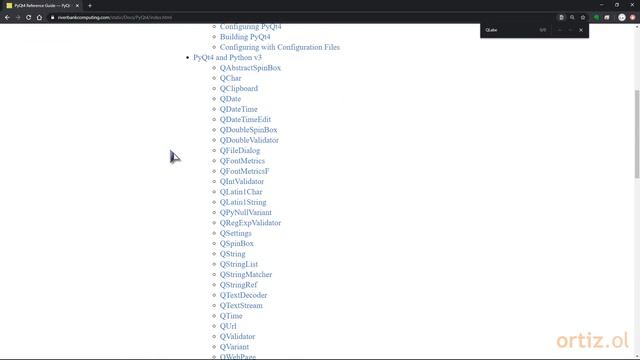The height and width of the screenshot is (360, 640).
Task: Click the browser forward arrow
Action: [18, 18]
